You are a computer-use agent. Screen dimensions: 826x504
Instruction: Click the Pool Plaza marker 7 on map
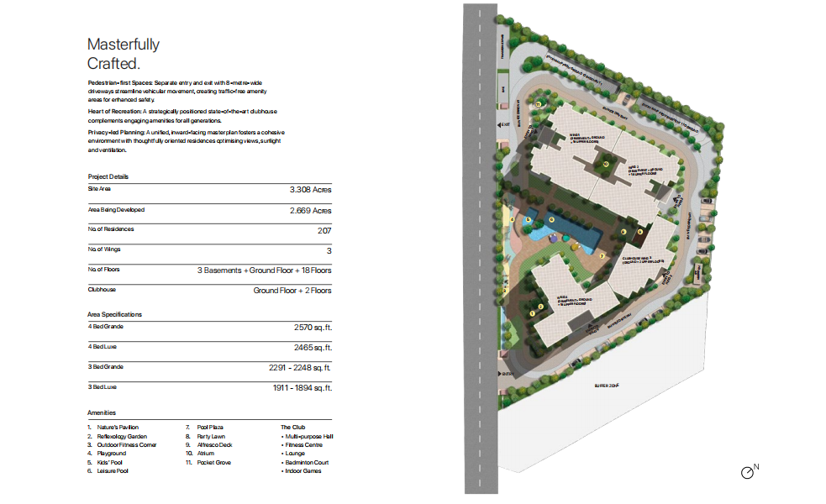tap(602, 255)
